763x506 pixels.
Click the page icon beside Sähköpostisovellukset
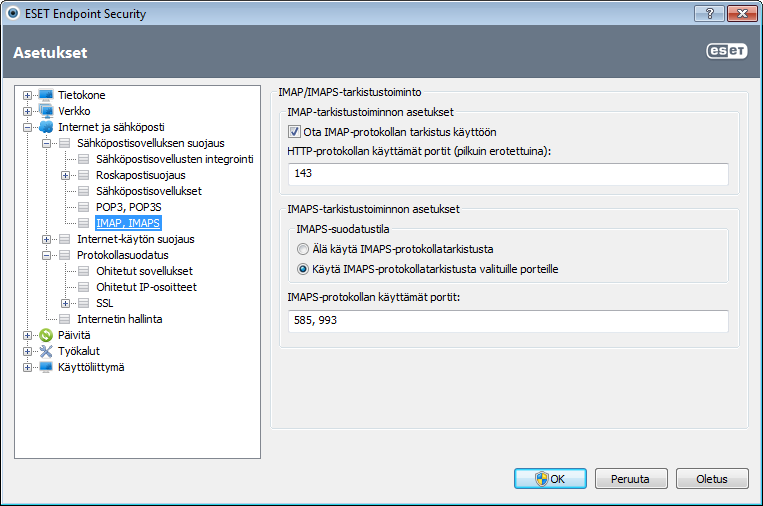tap(84, 191)
